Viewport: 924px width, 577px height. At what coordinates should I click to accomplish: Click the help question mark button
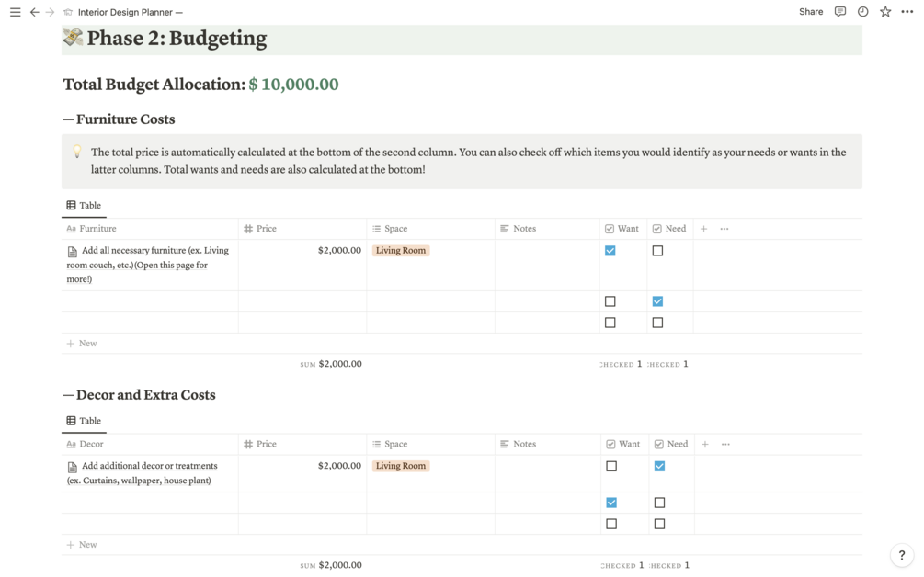click(902, 555)
